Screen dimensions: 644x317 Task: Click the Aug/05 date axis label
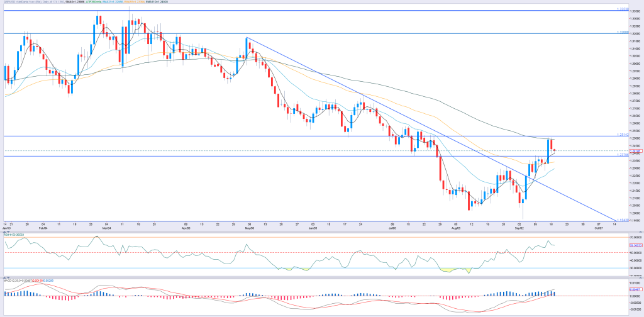tap(457, 227)
